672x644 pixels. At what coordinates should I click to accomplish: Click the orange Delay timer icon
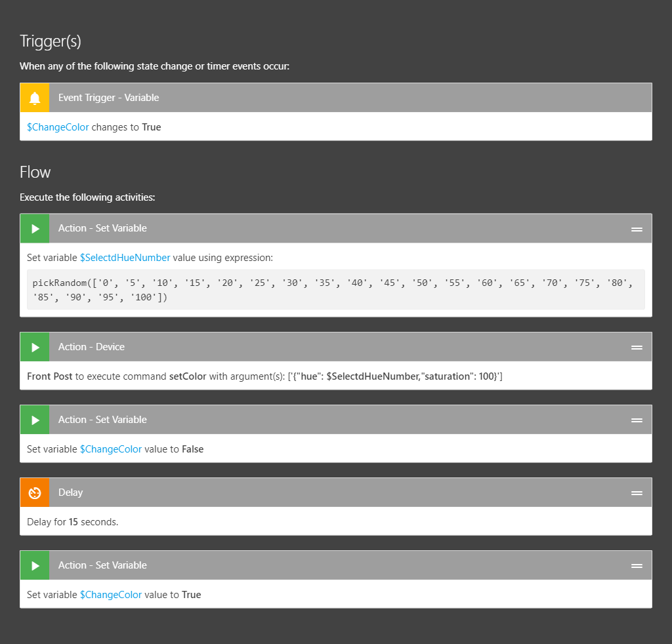[34, 492]
